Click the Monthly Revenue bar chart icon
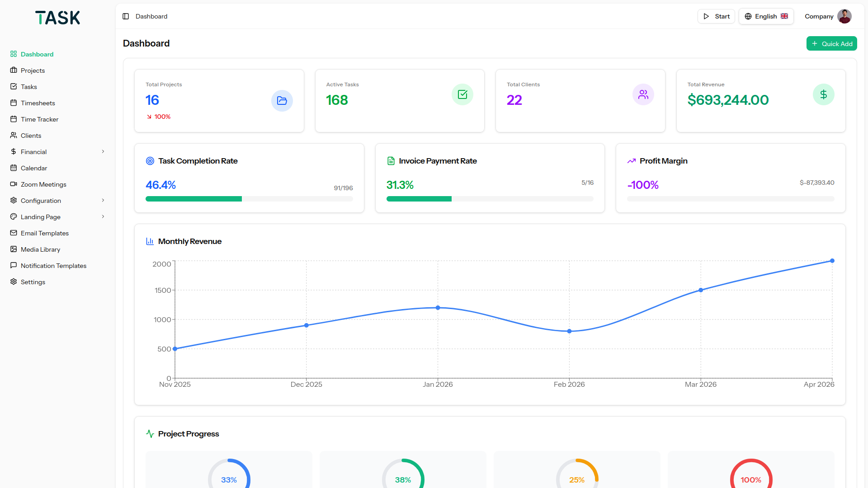The image size is (868, 488). 150,241
